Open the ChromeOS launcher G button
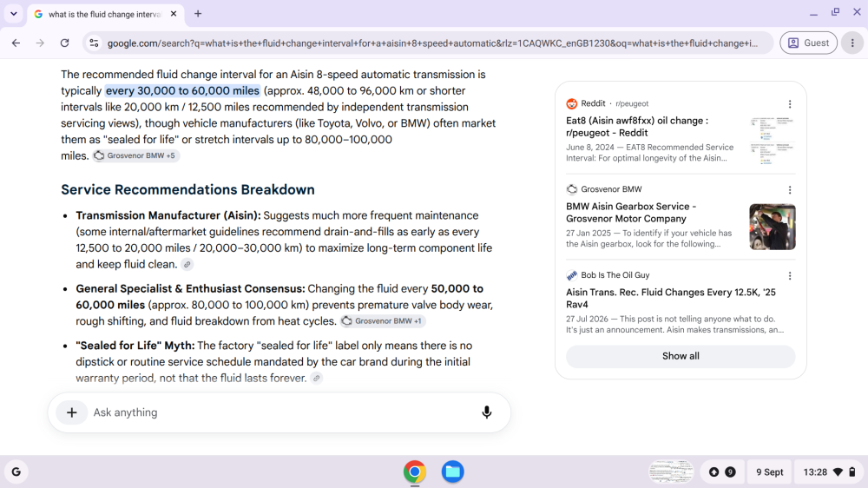 click(16, 472)
